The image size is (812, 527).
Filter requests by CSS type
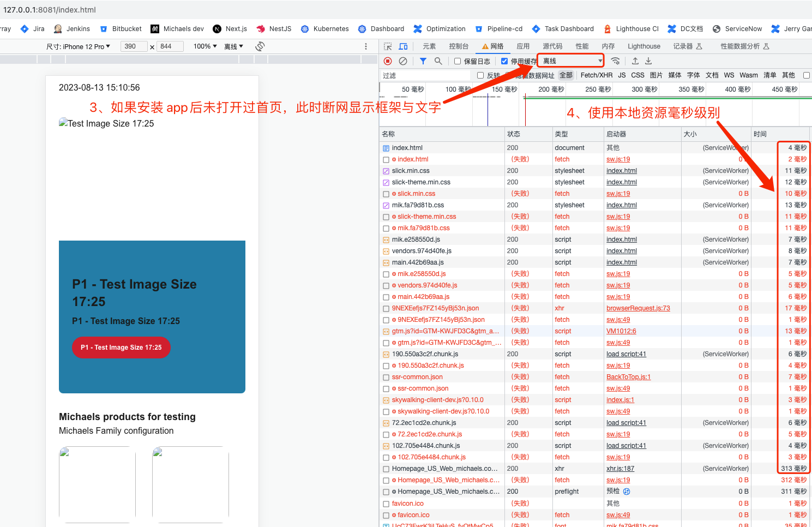click(x=637, y=75)
